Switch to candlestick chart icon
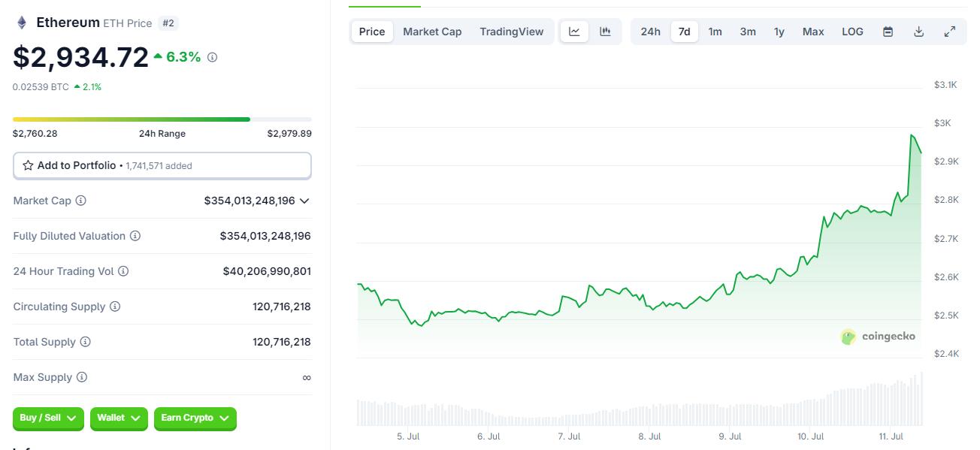980x450 pixels. click(605, 32)
